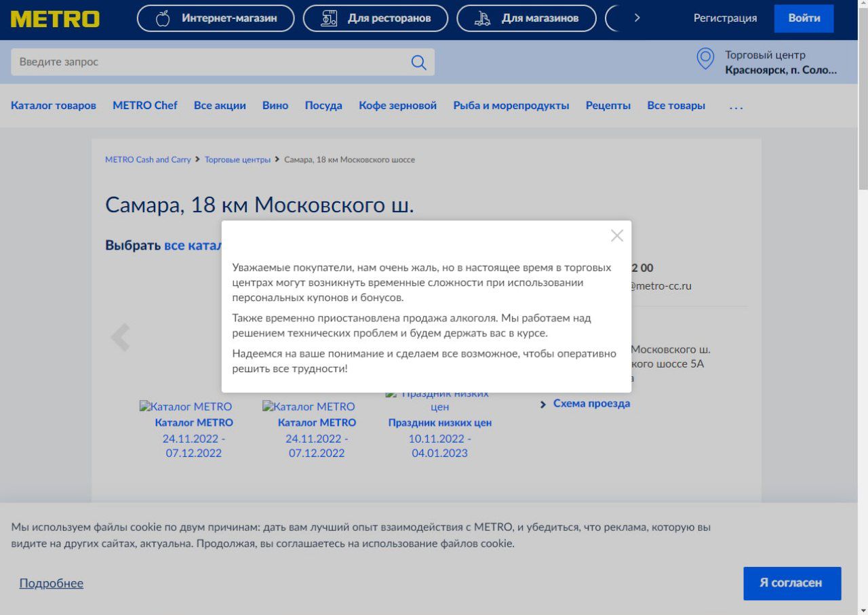Open the Для ресторанов section
The width and height of the screenshot is (868, 615).
tap(376, 18)
